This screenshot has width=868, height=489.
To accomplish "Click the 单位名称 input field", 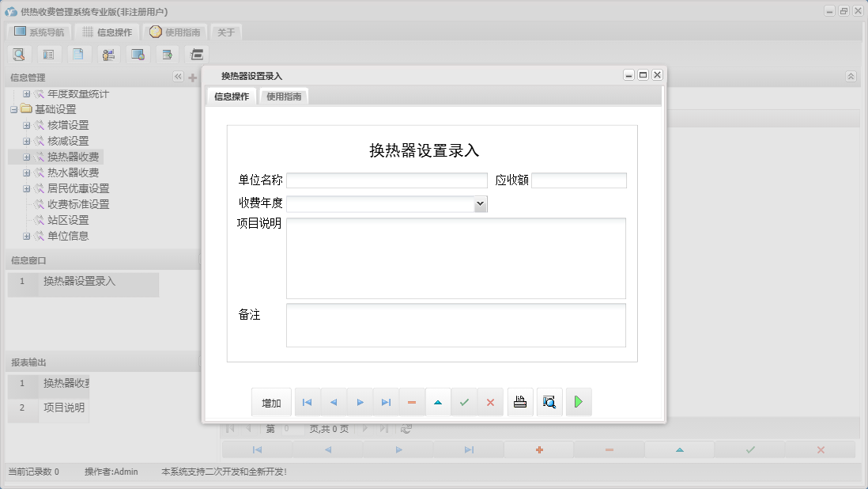I will (387, 180).
